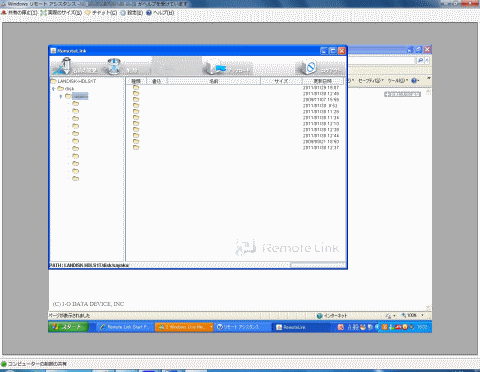Click the stop sharing red icon
Screen dimensions: 480x372
[4, 13]
